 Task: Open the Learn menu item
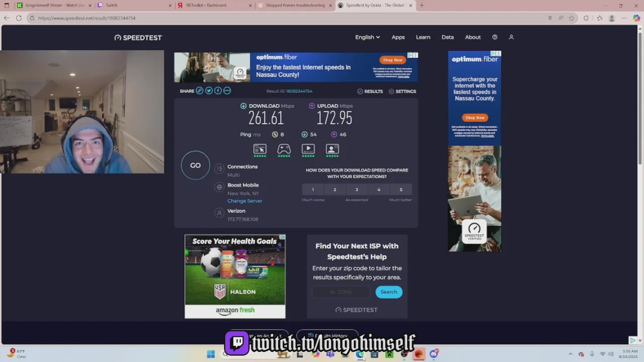pos(423,37)
